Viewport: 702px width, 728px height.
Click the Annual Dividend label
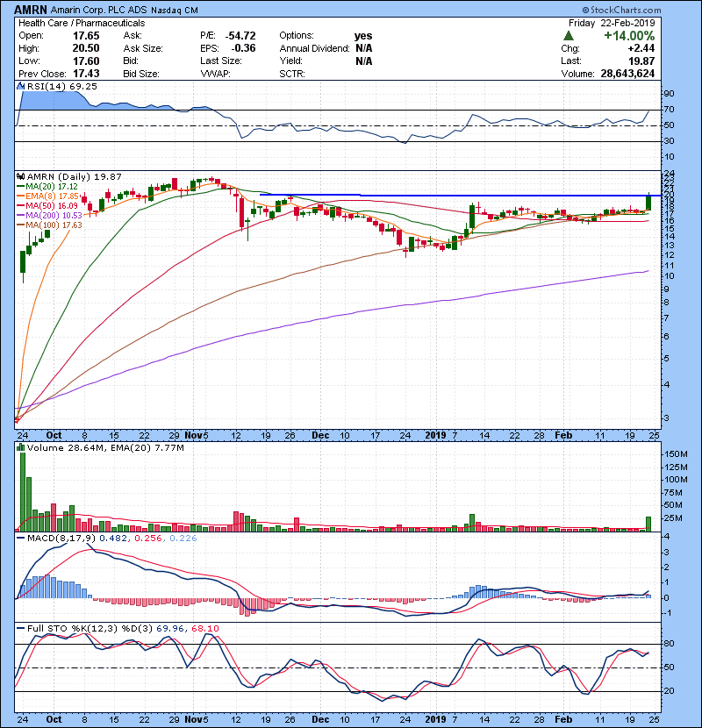(314, 48)
